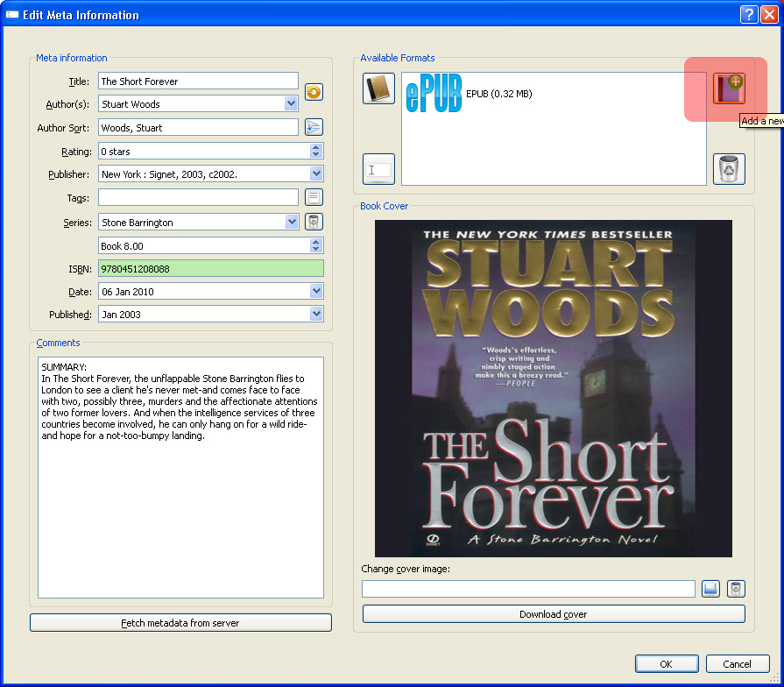Set cover from book format icon

pyautogui.click(x=378, y=89)
